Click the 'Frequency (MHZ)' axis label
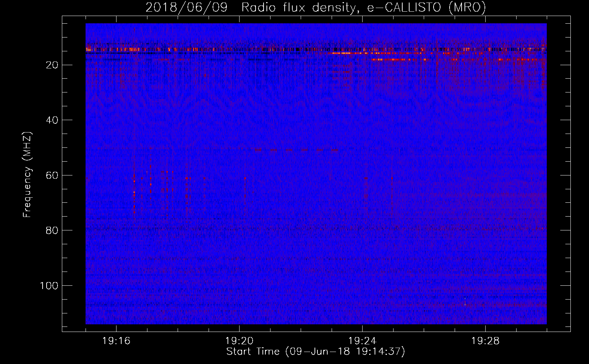Viewport: 589px width, 364px height. click(27, 175)
